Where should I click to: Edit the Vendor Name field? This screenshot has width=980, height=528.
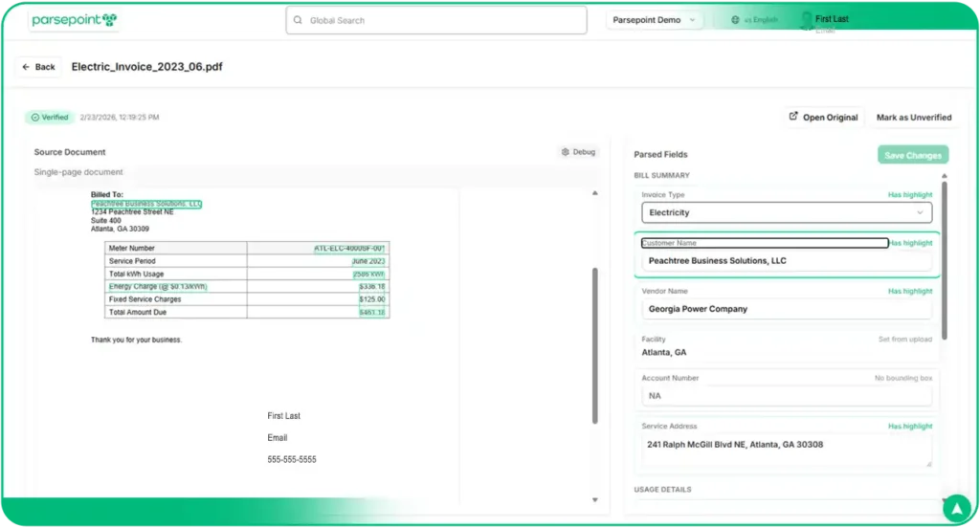(786, 309)
